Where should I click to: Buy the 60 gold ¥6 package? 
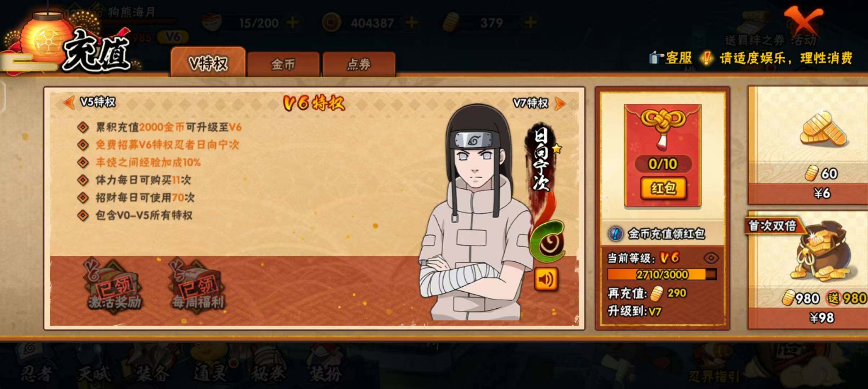[808, 146]
